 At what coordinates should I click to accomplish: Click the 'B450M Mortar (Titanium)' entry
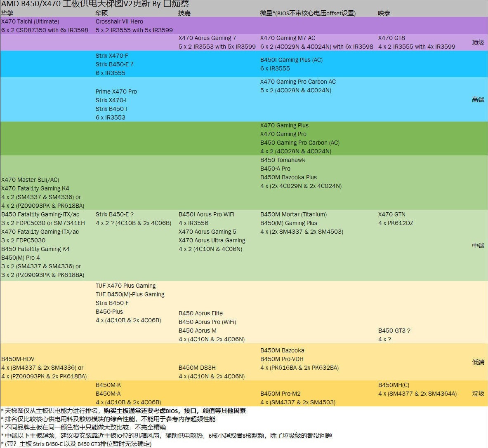click(293, 214)
